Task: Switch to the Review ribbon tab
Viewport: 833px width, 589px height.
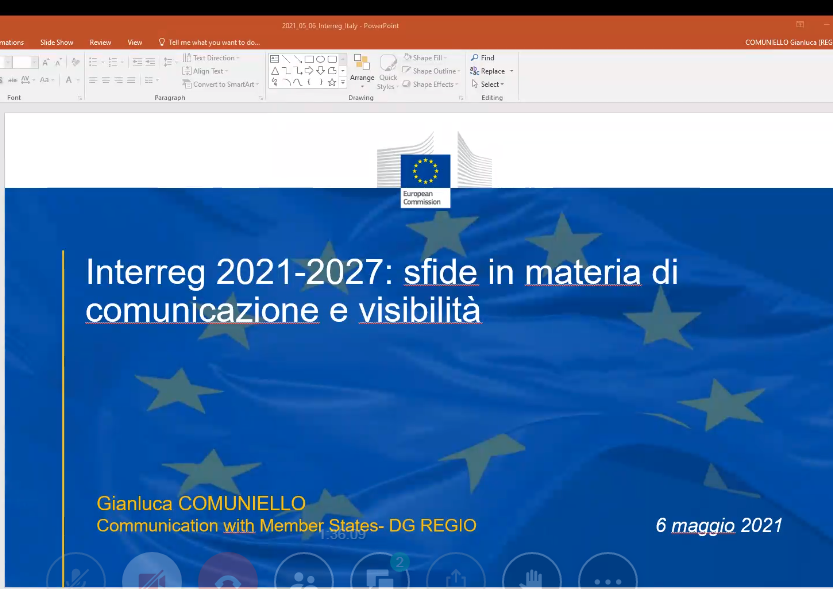Action: click(100, 42)
